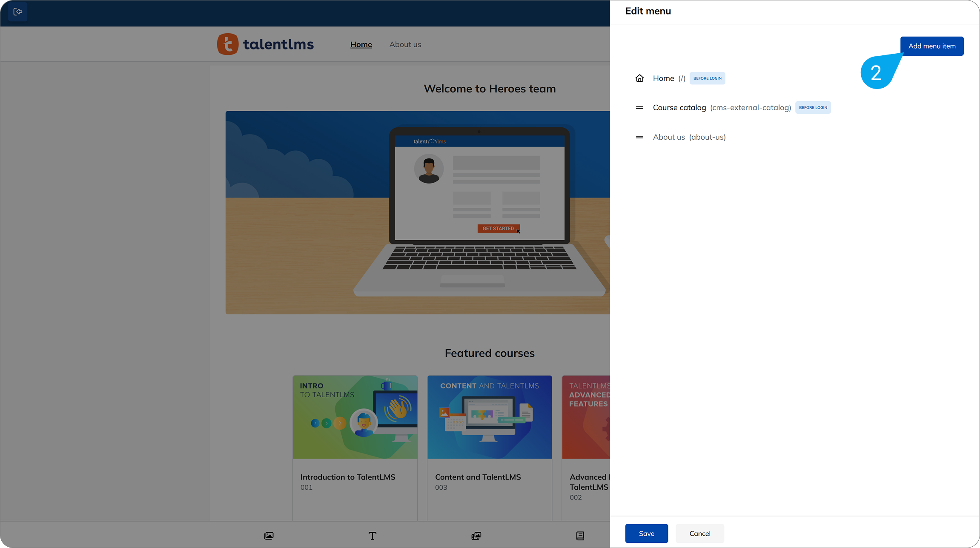Select the About us (about-us) menu entry

(689, 137)
